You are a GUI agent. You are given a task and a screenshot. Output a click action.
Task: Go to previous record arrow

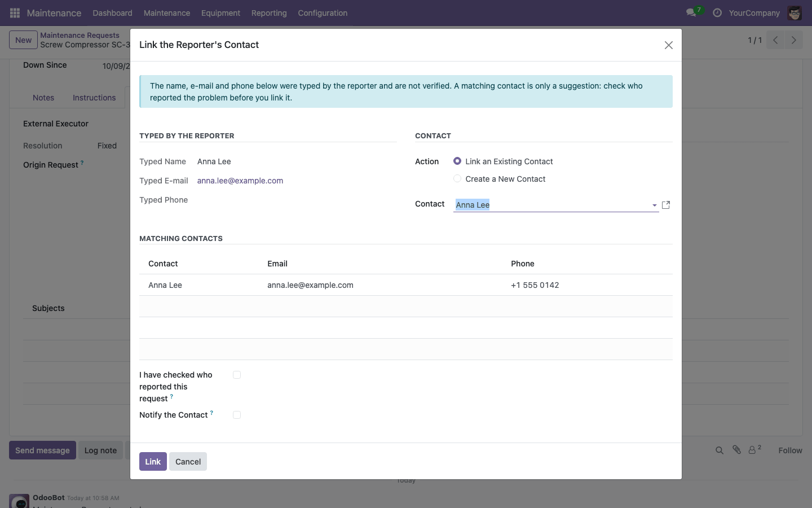click(x=775, y=40)
